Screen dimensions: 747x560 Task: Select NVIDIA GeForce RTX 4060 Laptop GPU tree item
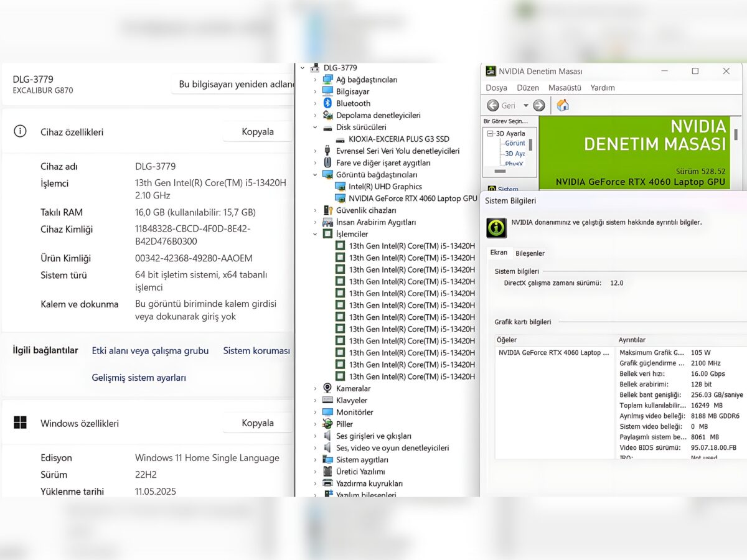click(413, 198)
